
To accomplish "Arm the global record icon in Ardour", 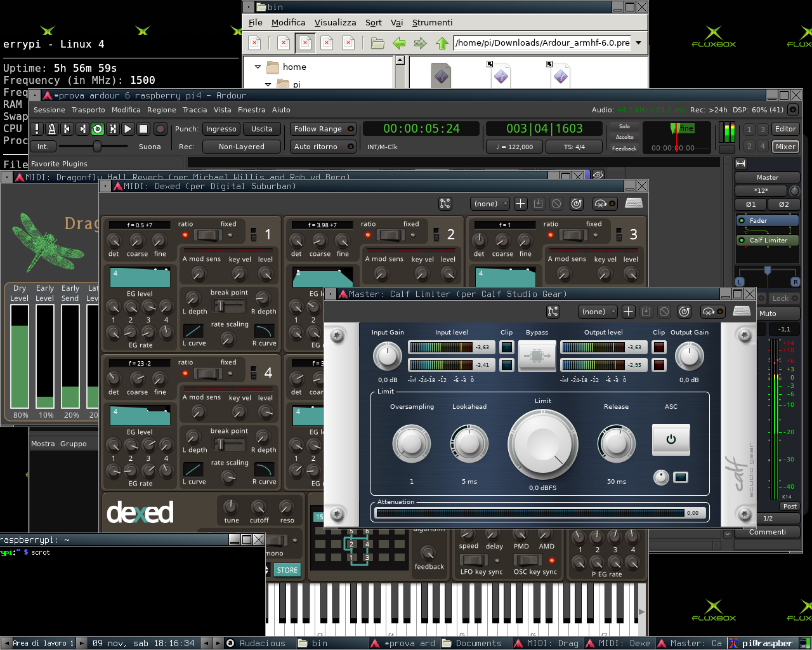I will pyautogui.click(x=160, y=129).
